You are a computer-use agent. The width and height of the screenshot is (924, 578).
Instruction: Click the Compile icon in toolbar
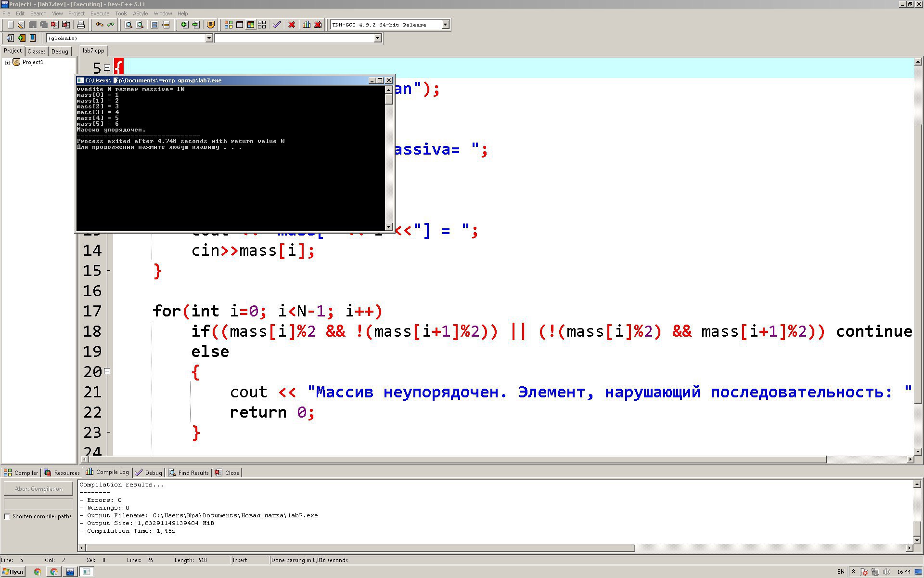228,25
